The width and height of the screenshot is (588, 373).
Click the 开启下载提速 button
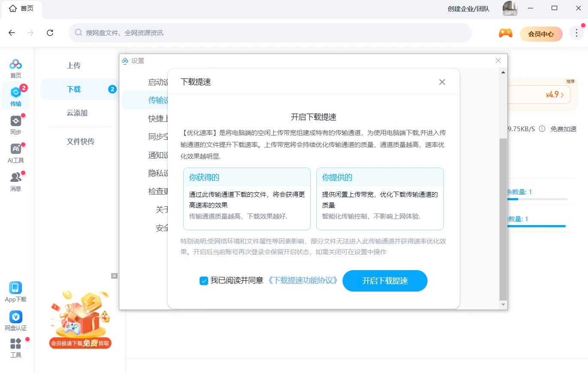385,281
